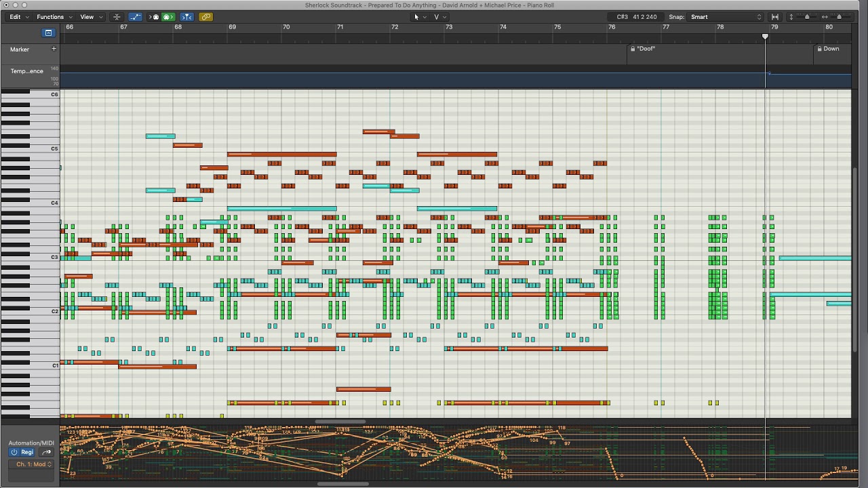
Task: Click the automation curve arrow button
Action: (47, 452)
